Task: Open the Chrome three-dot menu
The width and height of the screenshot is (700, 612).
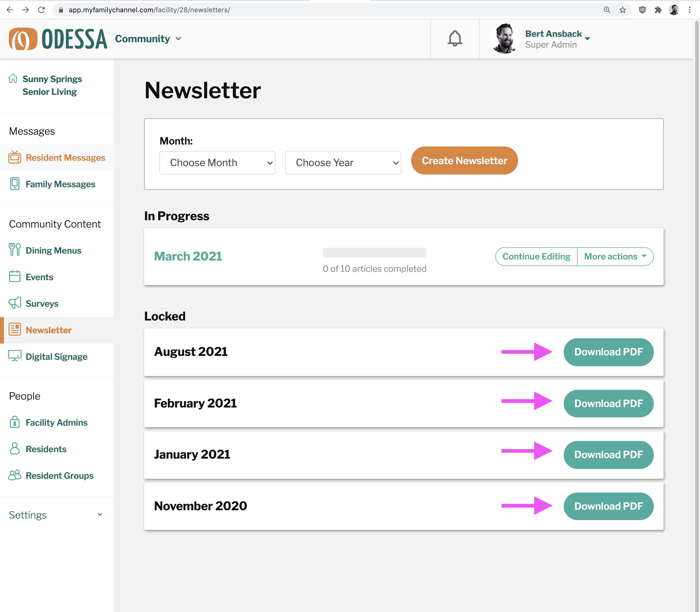Action: tap(690, 10)
